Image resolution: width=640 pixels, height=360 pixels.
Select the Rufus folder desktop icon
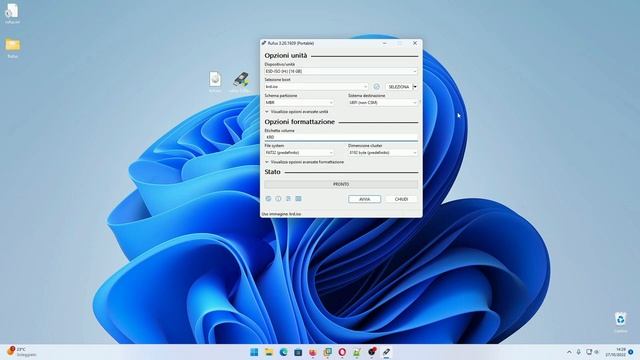pos(13,48)
